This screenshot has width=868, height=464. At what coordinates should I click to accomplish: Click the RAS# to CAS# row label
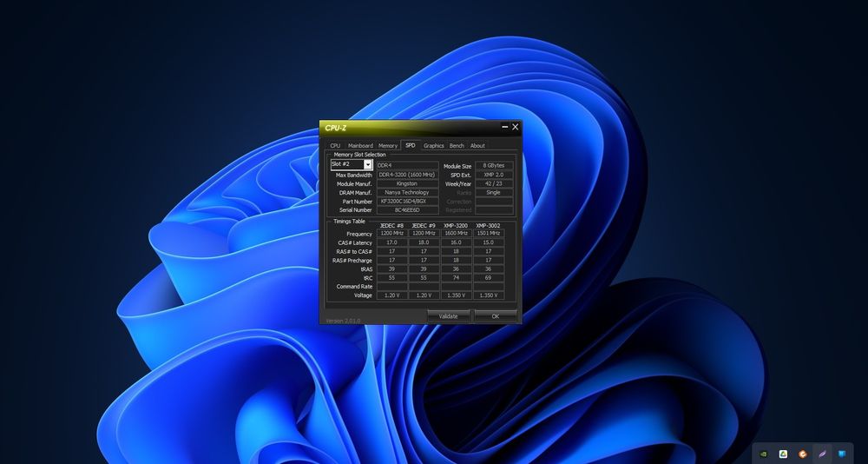pos(354,252)
